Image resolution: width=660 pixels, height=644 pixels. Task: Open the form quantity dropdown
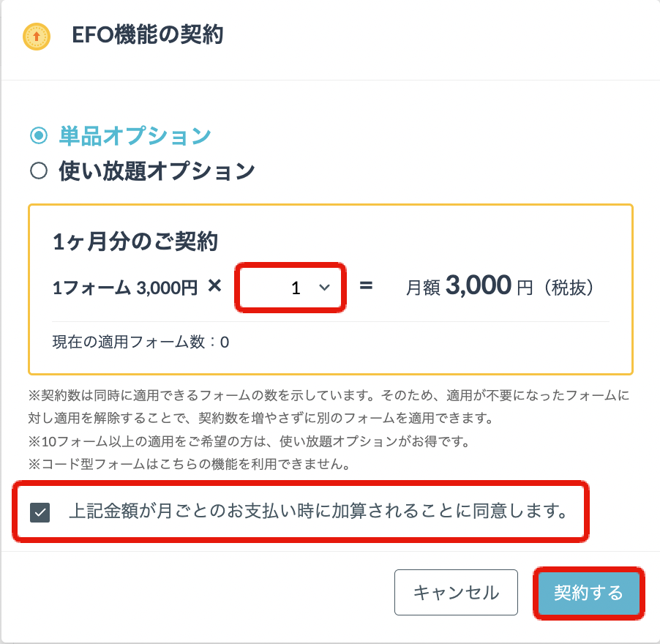tap(290, 288)
